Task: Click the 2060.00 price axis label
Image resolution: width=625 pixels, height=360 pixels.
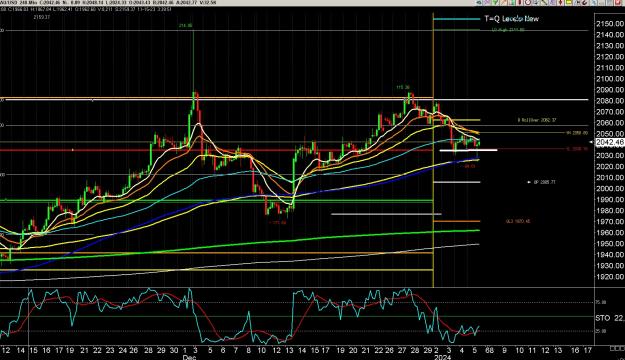Action: coord(610,123)
